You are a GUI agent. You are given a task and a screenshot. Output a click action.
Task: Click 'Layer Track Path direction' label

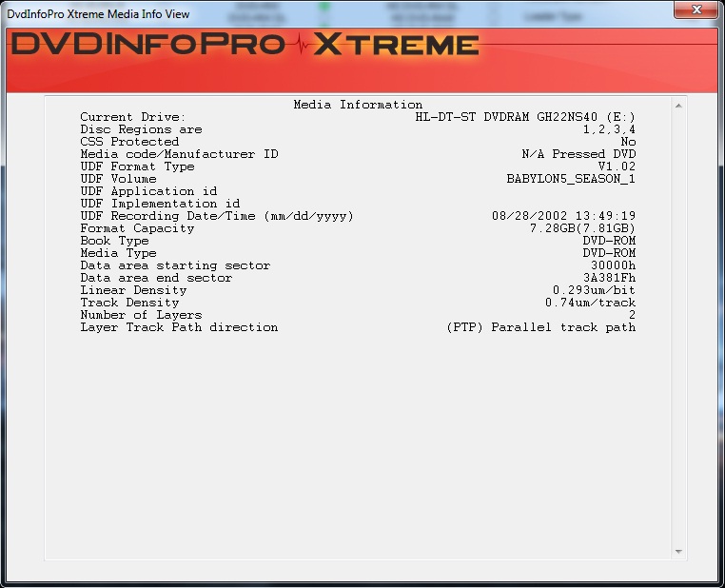coord(180,327)
